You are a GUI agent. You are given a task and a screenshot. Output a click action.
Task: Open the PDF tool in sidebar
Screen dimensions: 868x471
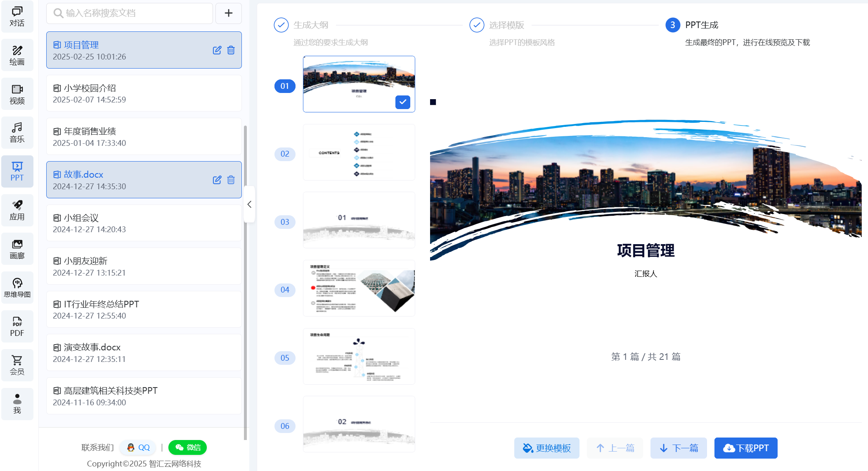(x=17, y=326)
